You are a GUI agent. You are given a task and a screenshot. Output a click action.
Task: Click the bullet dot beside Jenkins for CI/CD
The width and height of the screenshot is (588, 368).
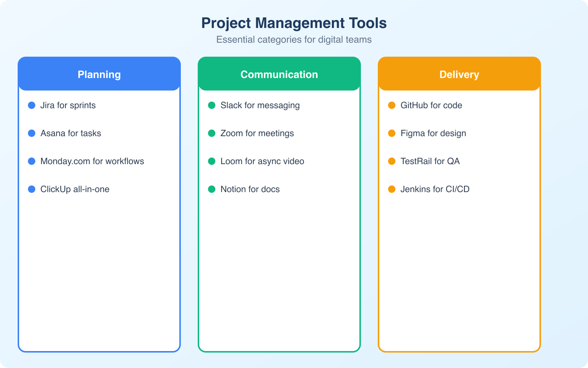[x=391, y=189]
